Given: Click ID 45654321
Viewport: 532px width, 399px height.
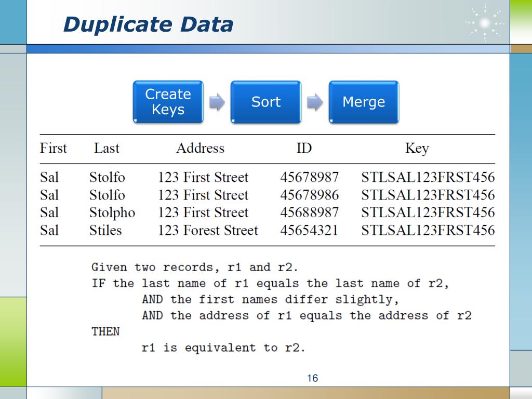Looking at the screenshot, I should (x=309, y=230).
